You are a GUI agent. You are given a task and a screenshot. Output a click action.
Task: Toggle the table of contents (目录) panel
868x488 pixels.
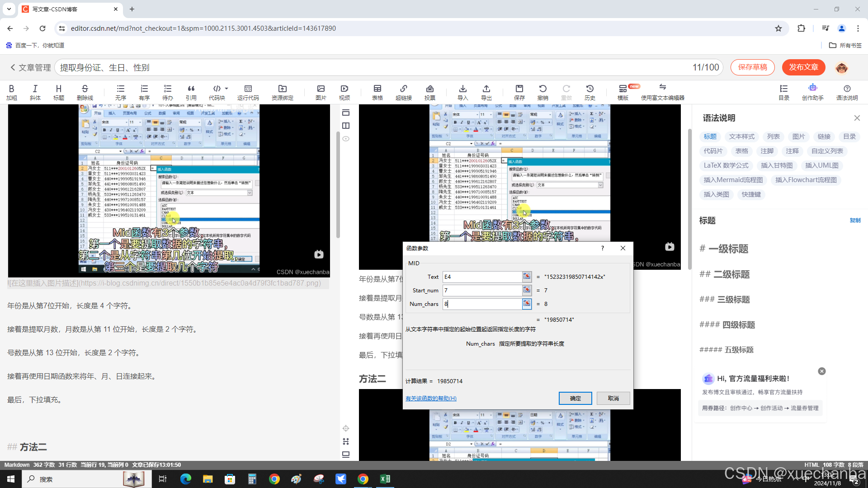click(783, 92)
